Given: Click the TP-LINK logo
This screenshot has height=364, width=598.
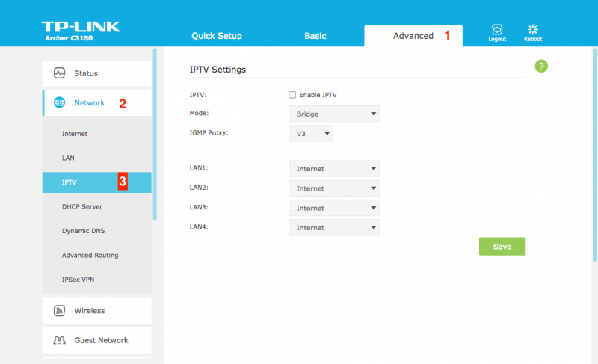Looking at the screenshot, I should pyautogui.click(x=81, y=27).
